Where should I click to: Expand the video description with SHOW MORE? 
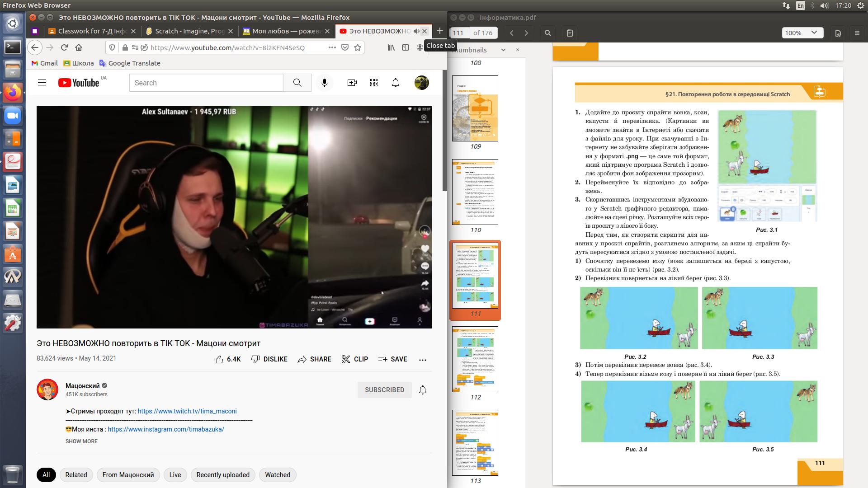81,441
